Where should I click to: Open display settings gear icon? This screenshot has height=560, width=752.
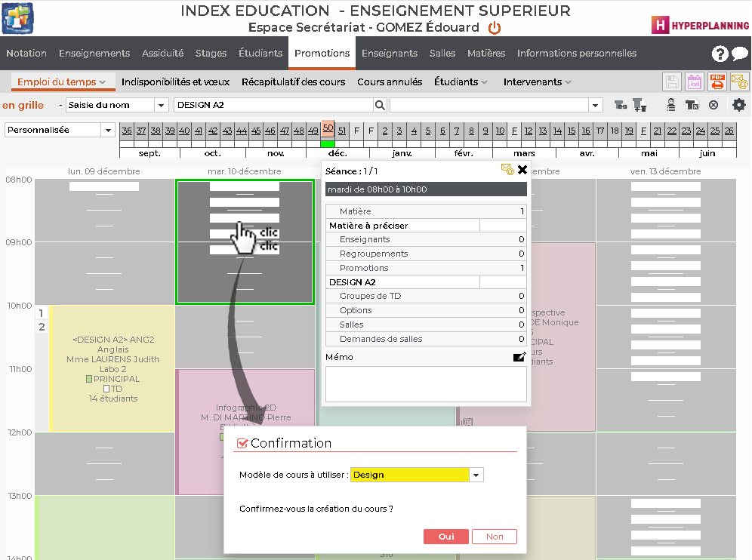(739, 105)
